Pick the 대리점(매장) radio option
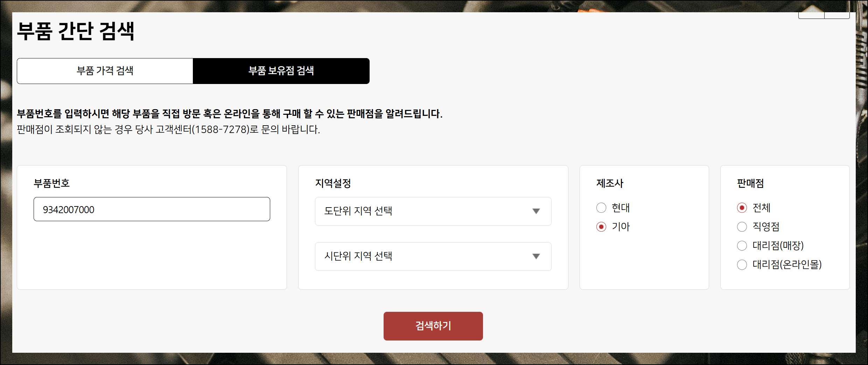This screenshot has height=365, width=868. (x=742, y=246)
